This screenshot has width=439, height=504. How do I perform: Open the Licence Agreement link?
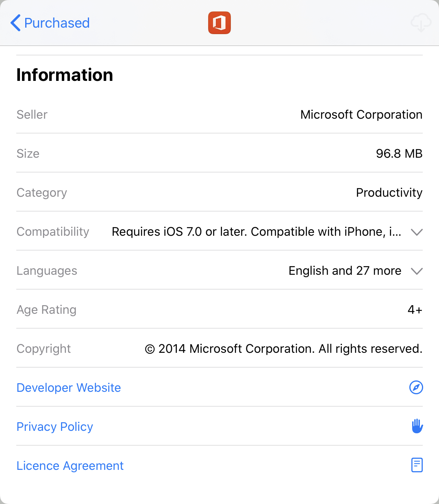70,465
